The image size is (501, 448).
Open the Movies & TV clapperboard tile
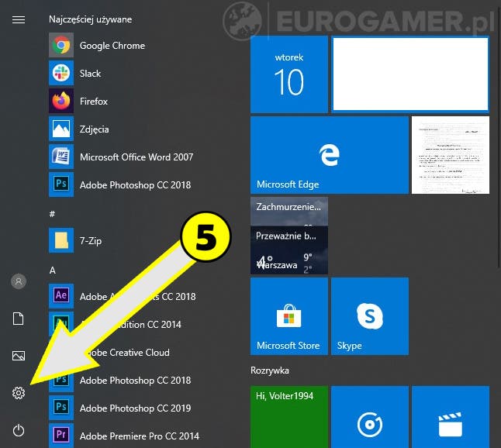click(451, 417)
